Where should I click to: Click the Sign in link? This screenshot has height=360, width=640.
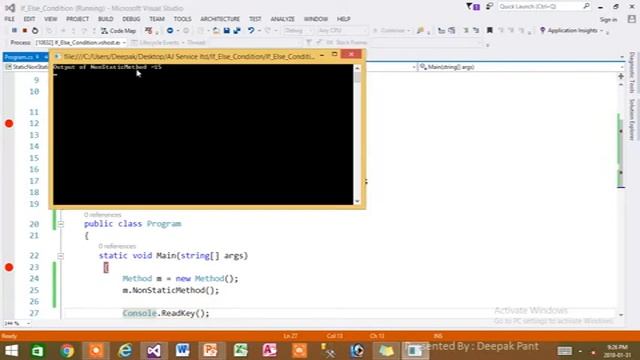[608, 20]
